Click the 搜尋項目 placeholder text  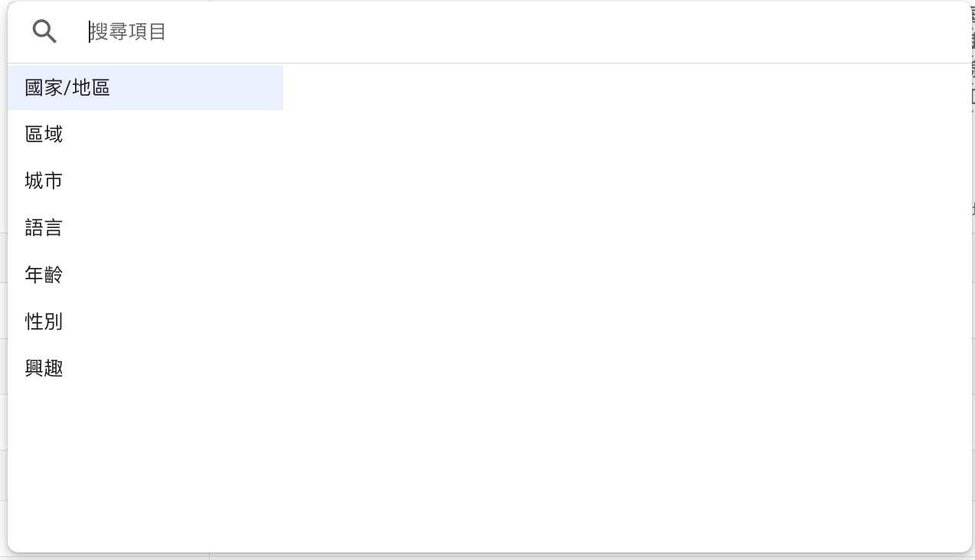[x=128, y=31]
